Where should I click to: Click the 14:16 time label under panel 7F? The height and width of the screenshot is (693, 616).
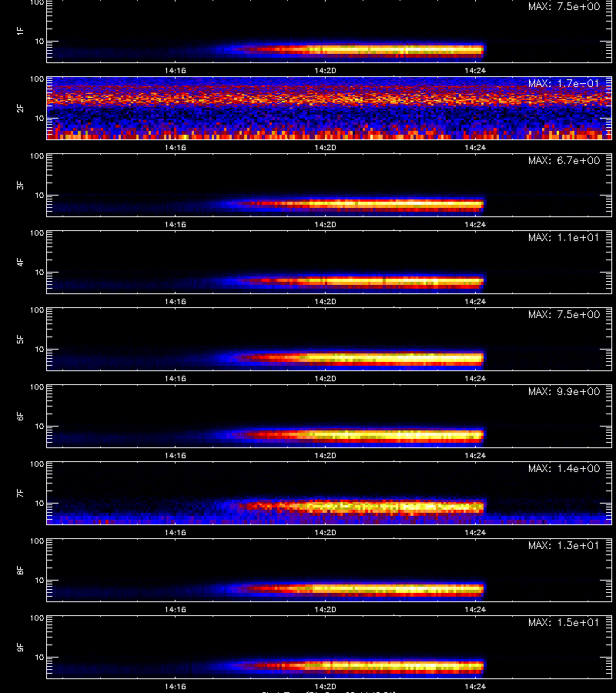coord(175,533)
